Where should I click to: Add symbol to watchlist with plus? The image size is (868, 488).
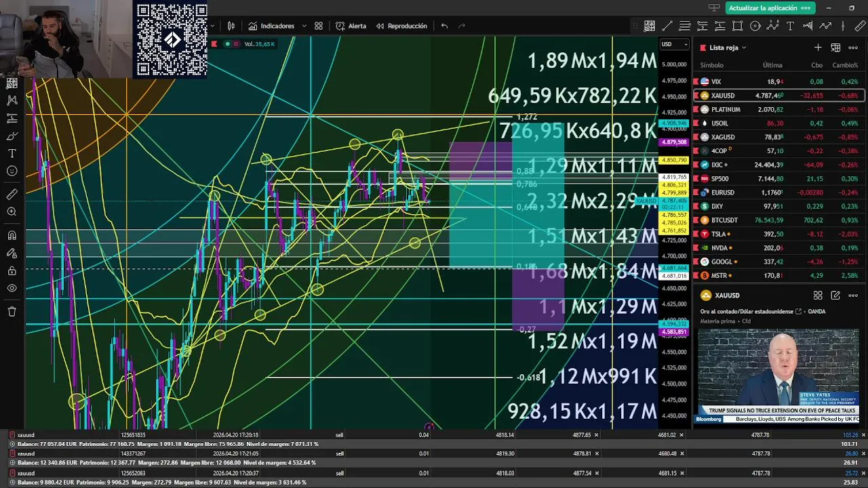click(818, 47)
